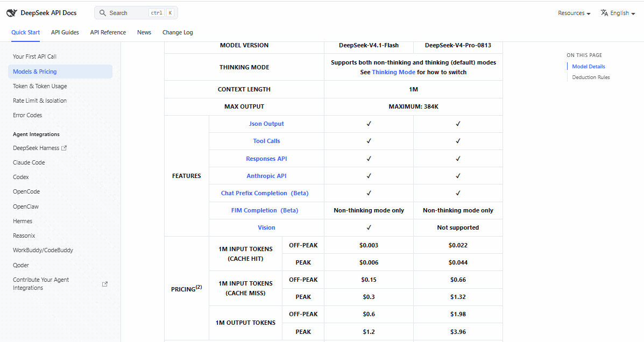Open the Responses API feature link

point(266,159)
